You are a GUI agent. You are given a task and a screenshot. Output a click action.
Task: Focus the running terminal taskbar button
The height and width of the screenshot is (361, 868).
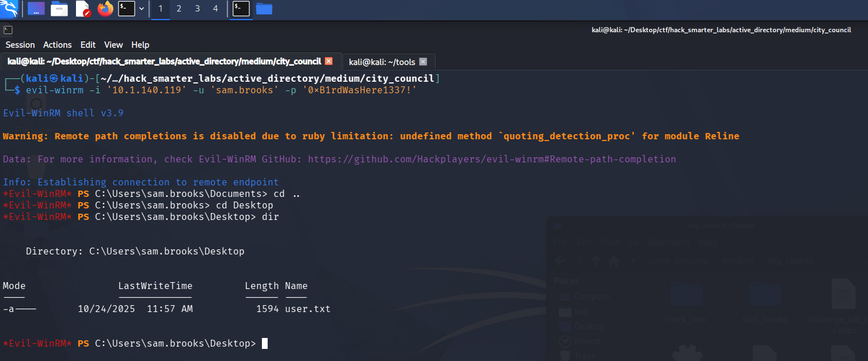point(241,9)
